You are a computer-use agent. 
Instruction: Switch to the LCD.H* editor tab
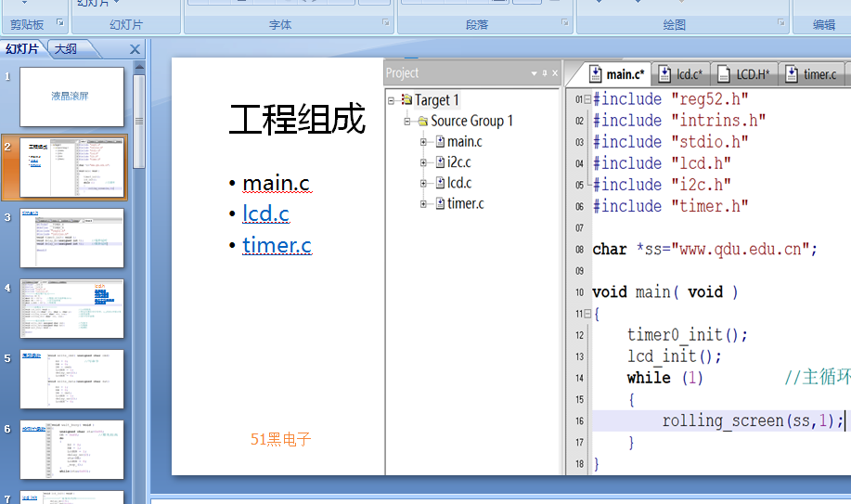[x=743, y=74]
